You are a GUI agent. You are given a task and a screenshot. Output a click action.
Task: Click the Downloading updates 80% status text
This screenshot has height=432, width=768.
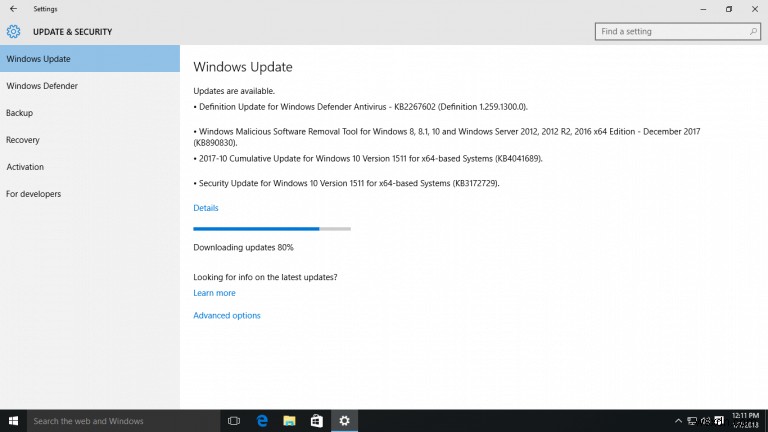[x=243, y=247]
